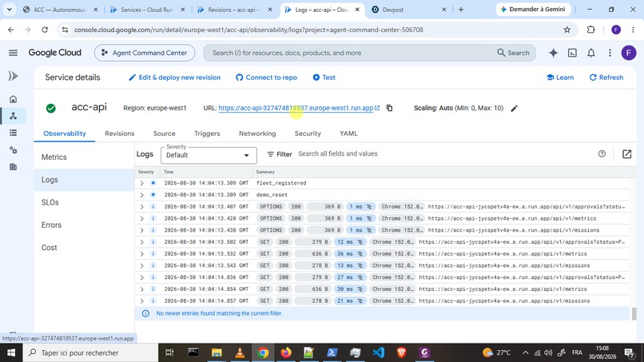
Task: Switch to Services – Cloud Run browser tab
Action: click(147, 10)
